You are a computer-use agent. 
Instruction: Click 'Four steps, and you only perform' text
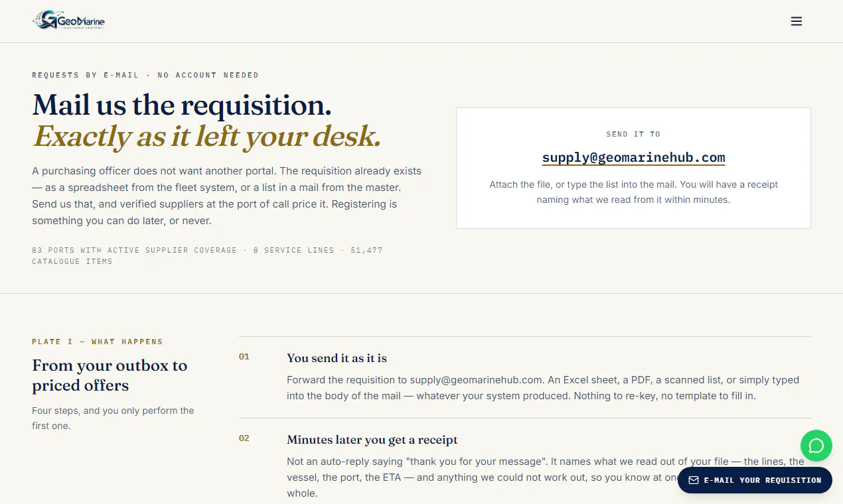(x=113, y=418)
